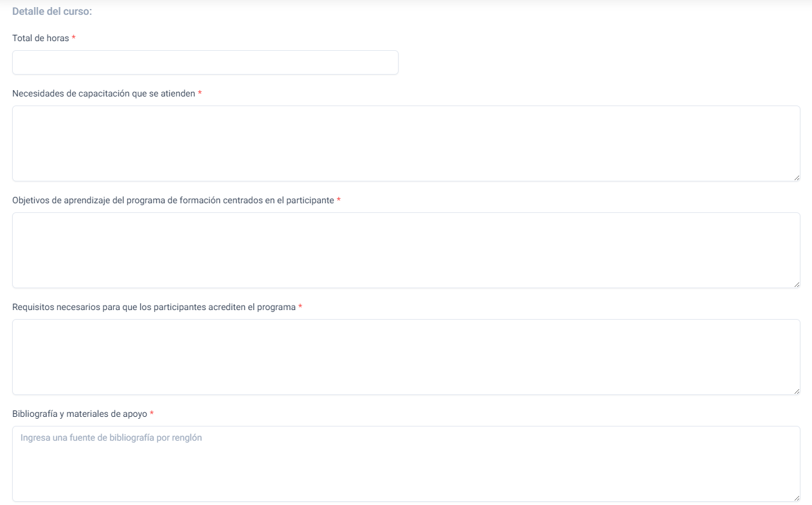Click the "Total de horas" label
The image size is (812, 505).
[x=41, y=39]
